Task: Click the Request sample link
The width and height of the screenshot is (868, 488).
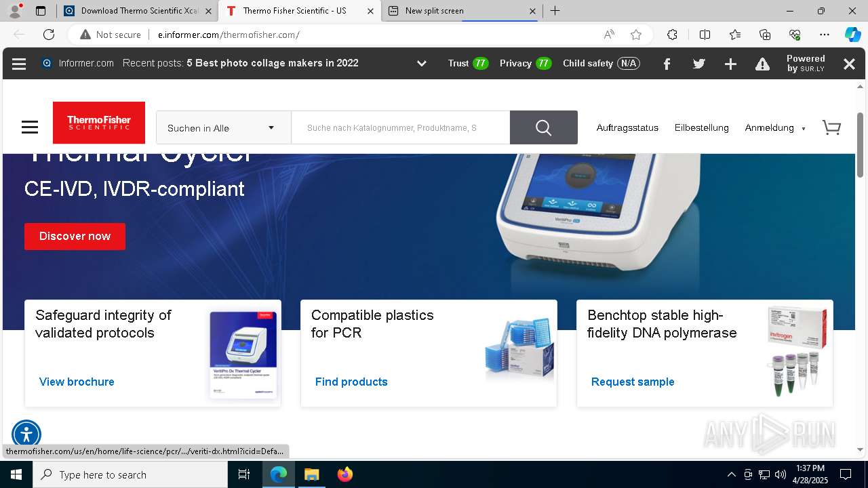Action: click(633, 382)
